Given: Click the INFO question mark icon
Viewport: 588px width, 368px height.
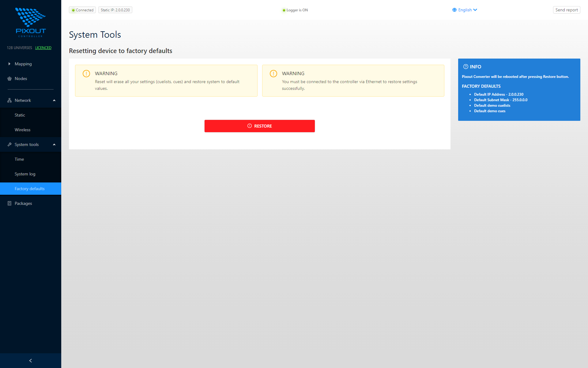Looking at the screenshot, I should coord(466,67).
